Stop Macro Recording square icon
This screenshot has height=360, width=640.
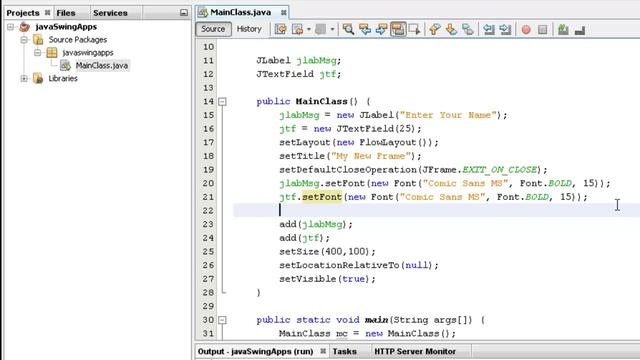542,29
